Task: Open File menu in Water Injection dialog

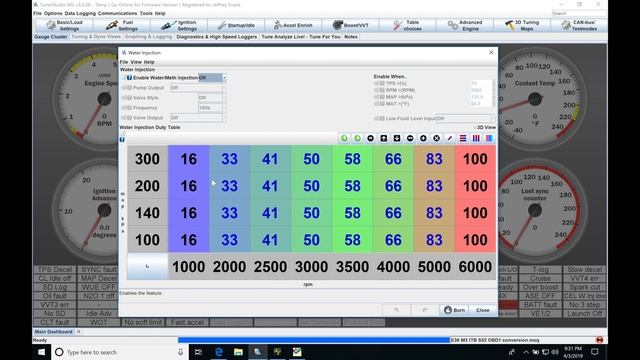Action: 124,62
